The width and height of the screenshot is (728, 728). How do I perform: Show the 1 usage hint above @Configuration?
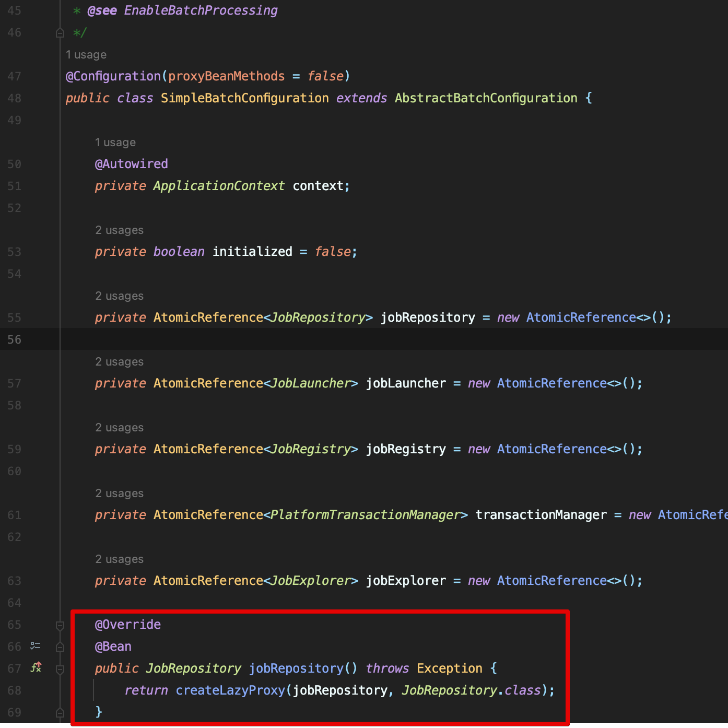tap(86, 55)
